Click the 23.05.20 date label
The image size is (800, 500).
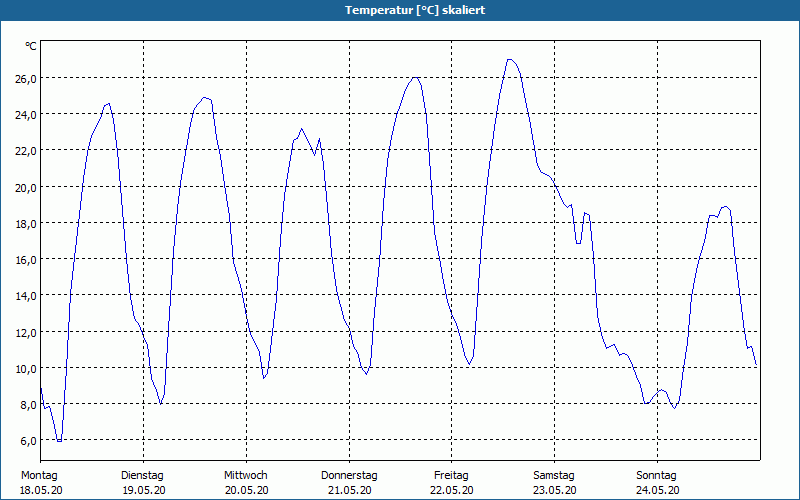(x=555, y=490)
